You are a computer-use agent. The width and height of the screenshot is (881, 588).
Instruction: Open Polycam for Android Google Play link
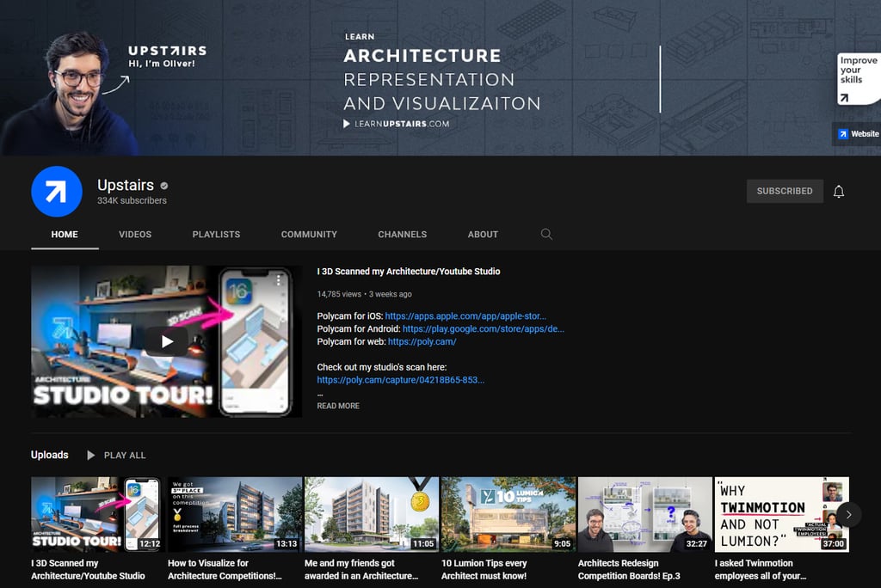[484, 329]
